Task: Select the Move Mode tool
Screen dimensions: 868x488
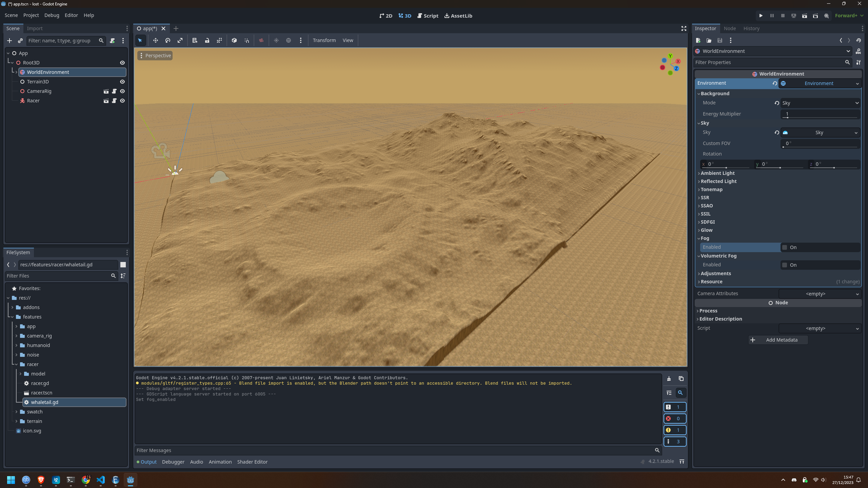Action: [155, 40]
